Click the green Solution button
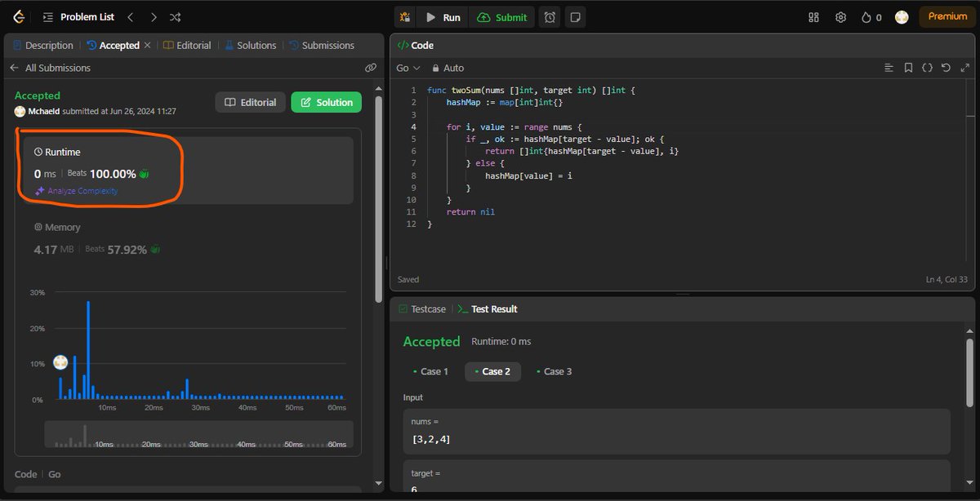Viewport: 980px width, 501px height. point(326,102)
